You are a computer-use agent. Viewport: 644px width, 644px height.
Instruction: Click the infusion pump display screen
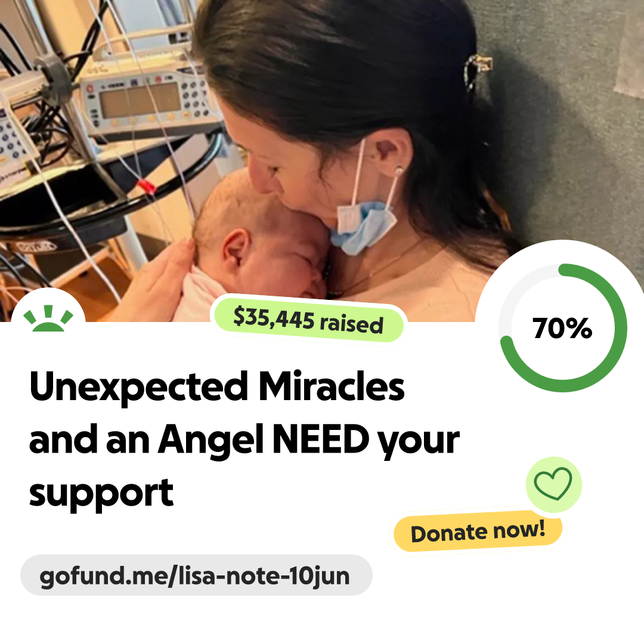pyautogui.click(x=139, y=100)
